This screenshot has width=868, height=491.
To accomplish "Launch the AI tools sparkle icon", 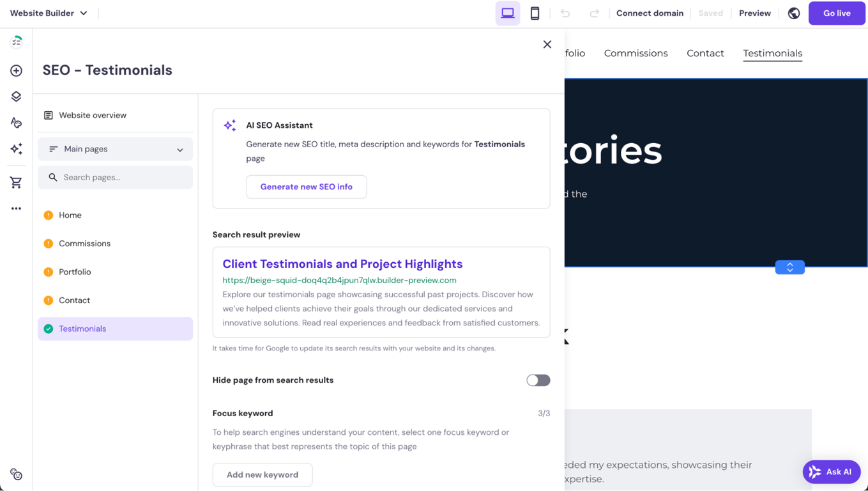I will pyautogui.click(x=15, y=148).
